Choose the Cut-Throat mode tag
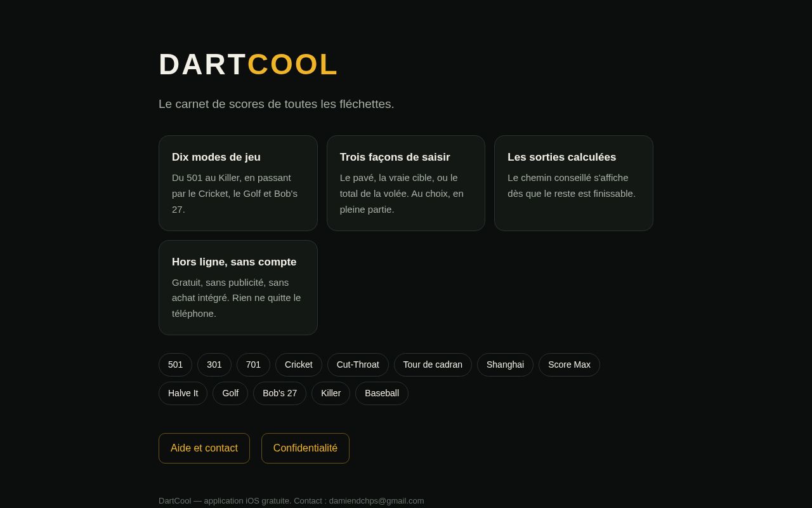The width and height of the screenshot is (812, 508). pos(358,364)
